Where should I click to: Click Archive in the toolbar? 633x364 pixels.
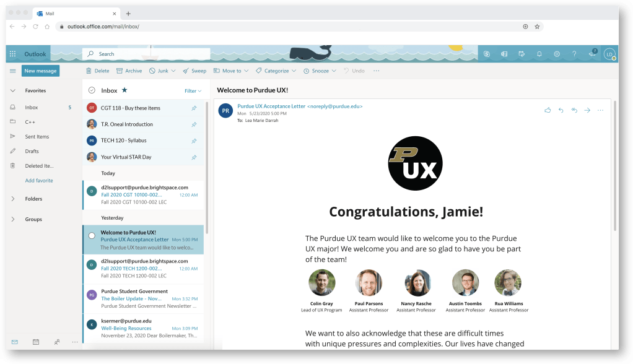(x=129, y=71)
